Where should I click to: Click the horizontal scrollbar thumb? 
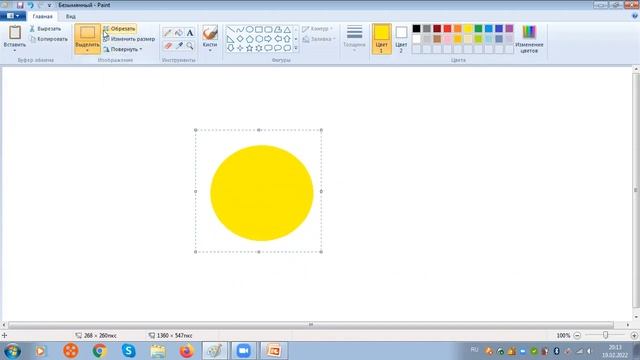pyautogui.click(x=311, y=325)
